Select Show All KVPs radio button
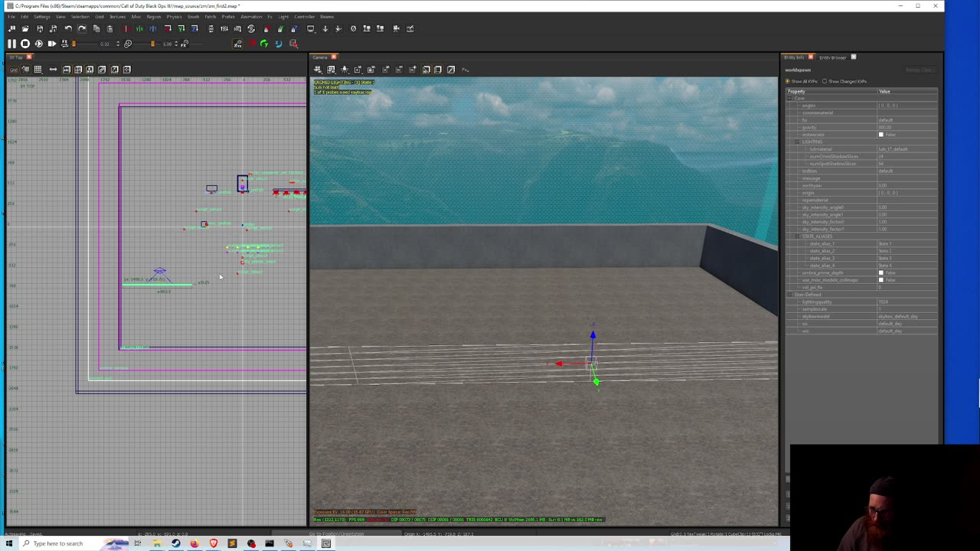This screenshot has height=551, width=980. click(788, 81)
